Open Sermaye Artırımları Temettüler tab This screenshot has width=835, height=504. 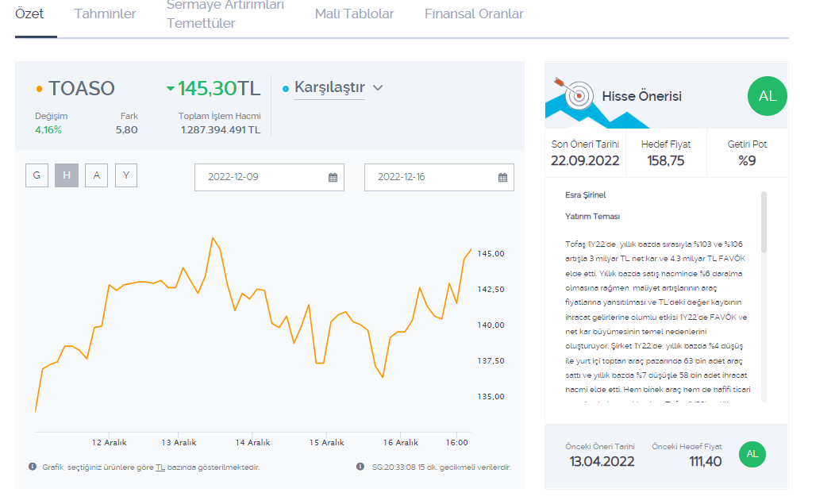[225, 14]
